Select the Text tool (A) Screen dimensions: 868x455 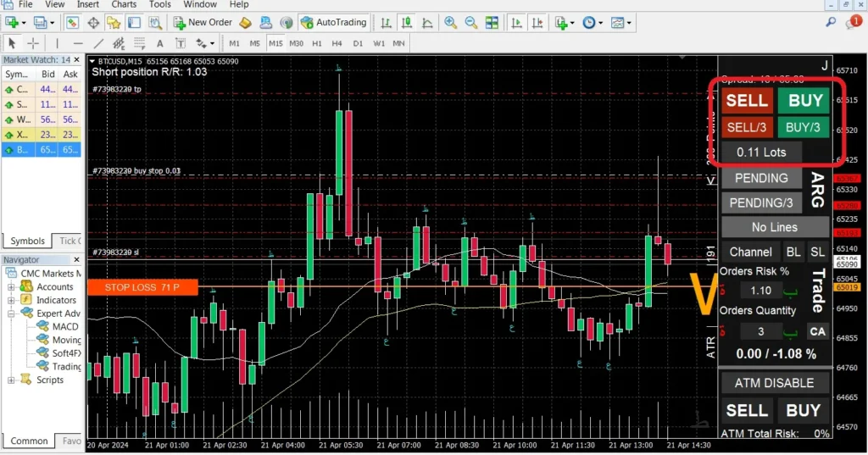(x=159, y=43)
